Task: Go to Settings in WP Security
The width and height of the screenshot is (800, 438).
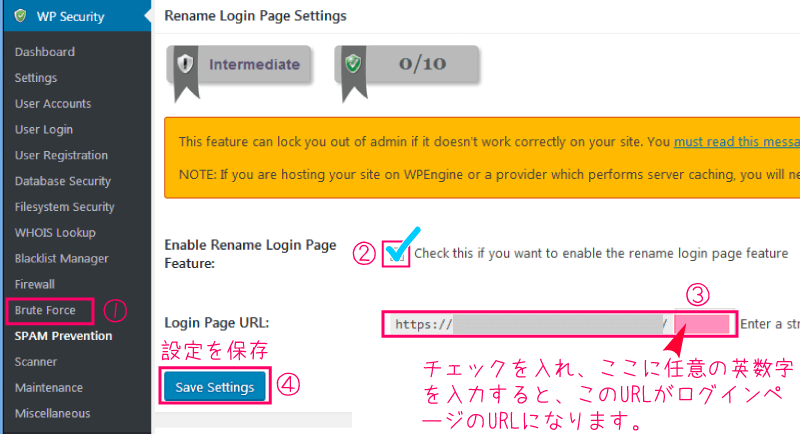Action: [x=36, y=78]
